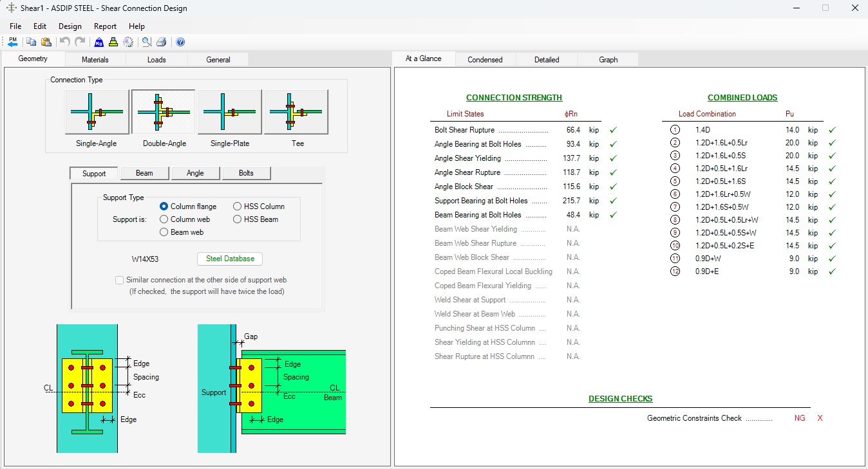The height and width of the screenshot is (469, 868).
Task: Switch to the Geometry tab
Action: (33, 59)
